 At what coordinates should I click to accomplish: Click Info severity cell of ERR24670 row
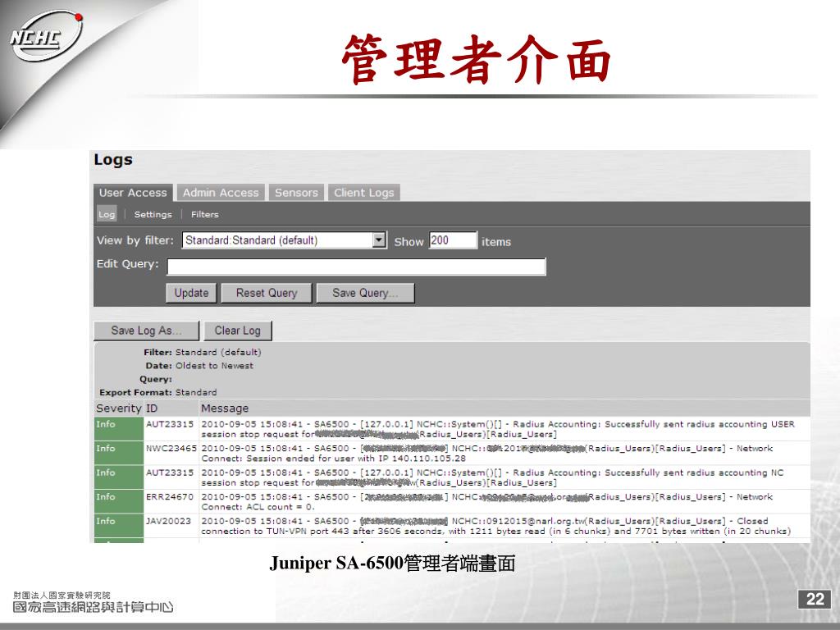(118, 501)
